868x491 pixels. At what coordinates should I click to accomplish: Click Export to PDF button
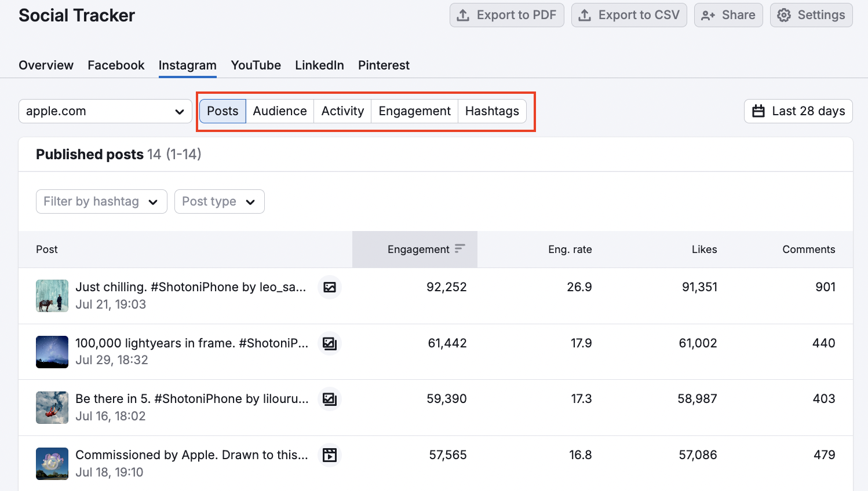tap(506, 15)
